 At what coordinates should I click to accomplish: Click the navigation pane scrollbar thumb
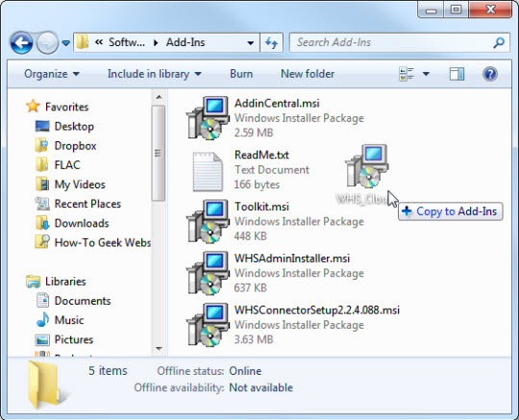click(159, 153)
